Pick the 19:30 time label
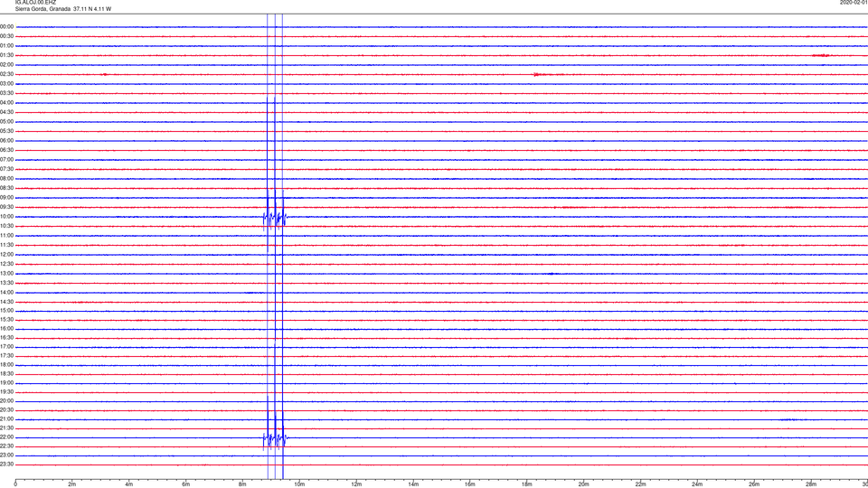 (6, 391)
